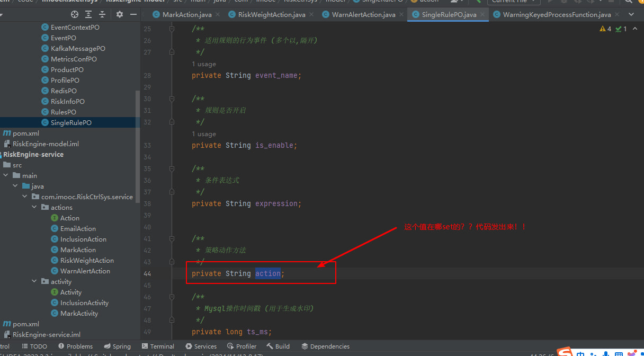Open the hidden tabs dropdown arrow
The height and width of the screenshot is (356, 644).
[x=631, y=15]
